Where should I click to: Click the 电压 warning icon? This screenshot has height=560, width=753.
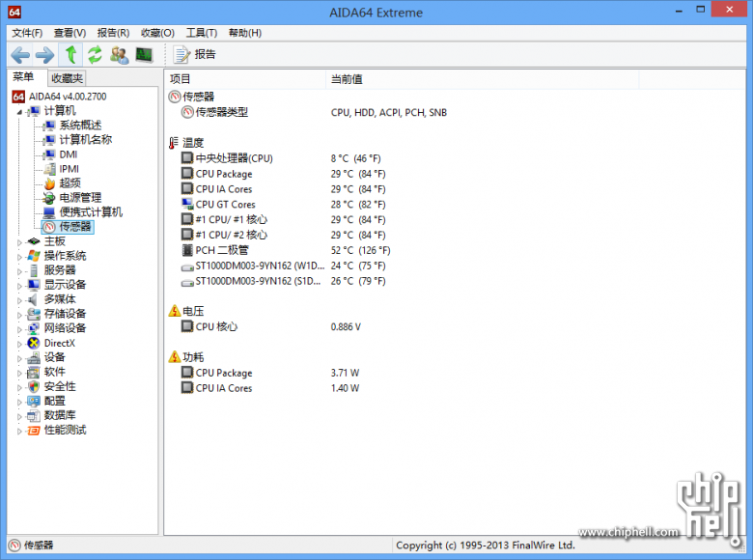click(x=175, y=311)
